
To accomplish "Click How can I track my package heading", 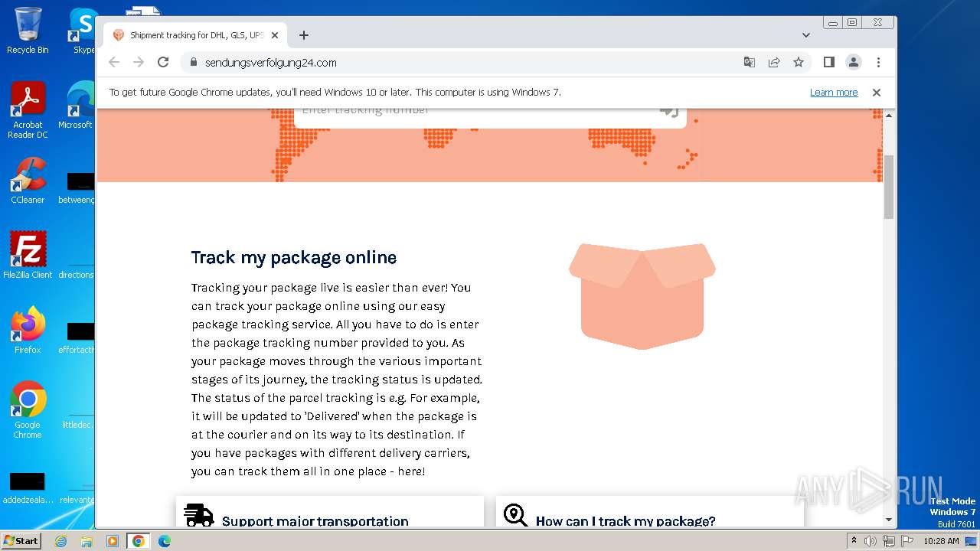I will point(626,521).
